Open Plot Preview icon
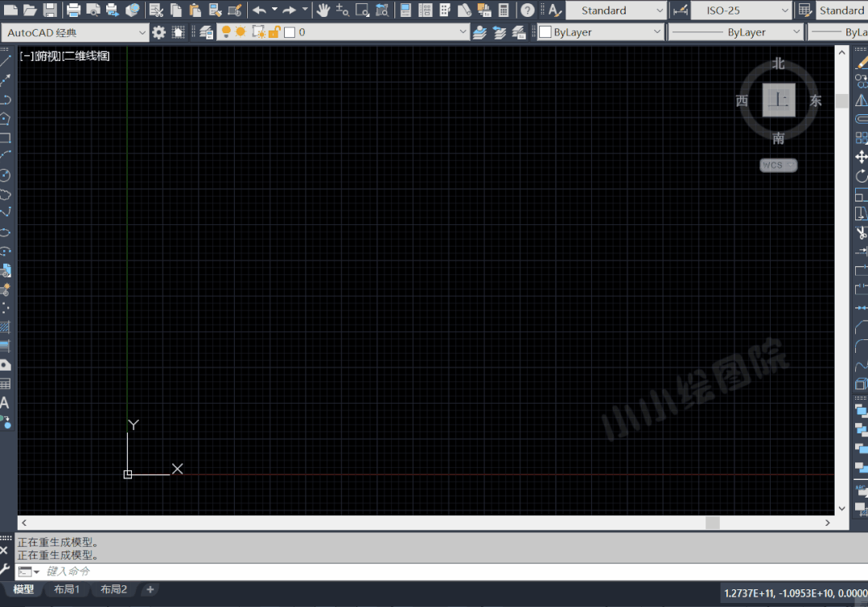The height and width of the screenshot is (607, 868). coord(93,10)
